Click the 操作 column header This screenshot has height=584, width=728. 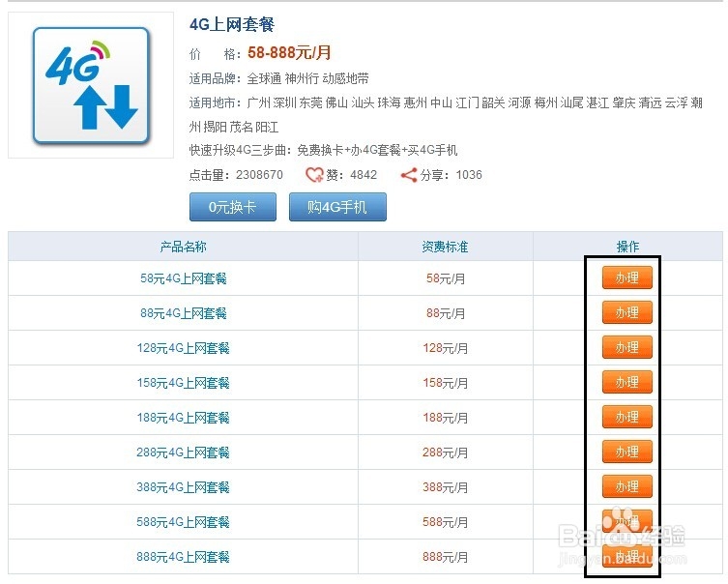[x=627, y=247]
